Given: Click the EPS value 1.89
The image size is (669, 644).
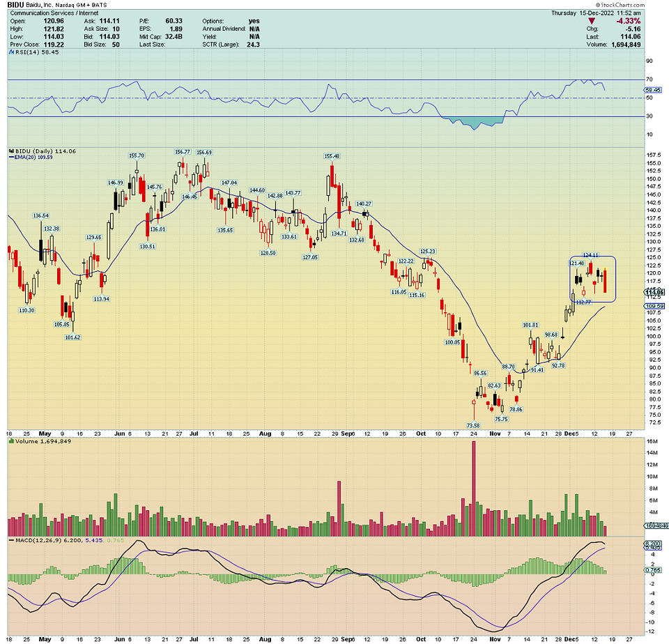Looking at the screenshot, I should 176,29.
